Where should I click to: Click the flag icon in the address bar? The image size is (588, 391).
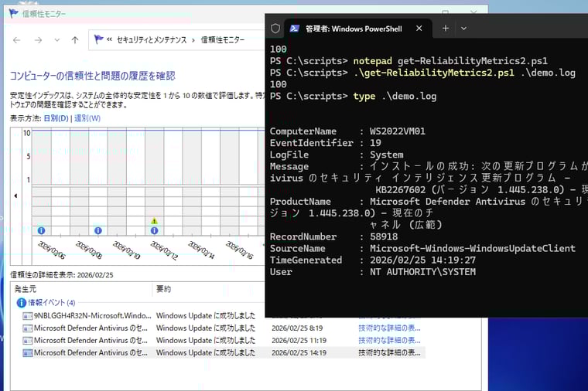[x=98, y=39]
